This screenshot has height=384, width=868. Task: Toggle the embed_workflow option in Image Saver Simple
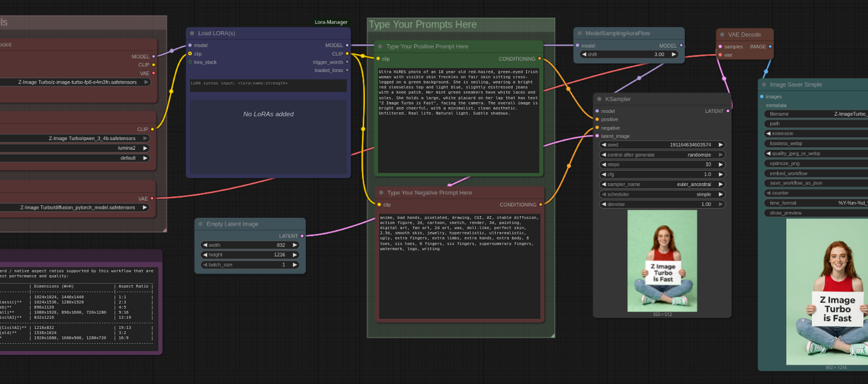816,173
